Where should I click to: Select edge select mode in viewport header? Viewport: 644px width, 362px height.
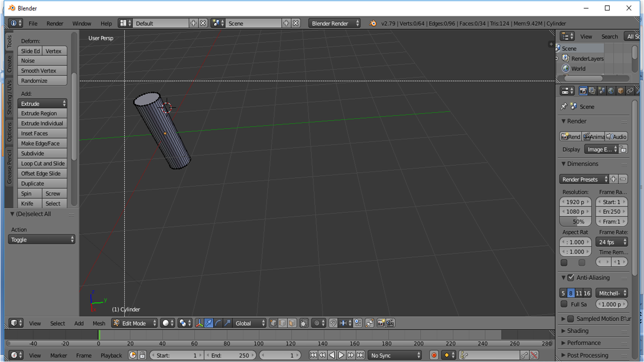(x=283, y=323)
